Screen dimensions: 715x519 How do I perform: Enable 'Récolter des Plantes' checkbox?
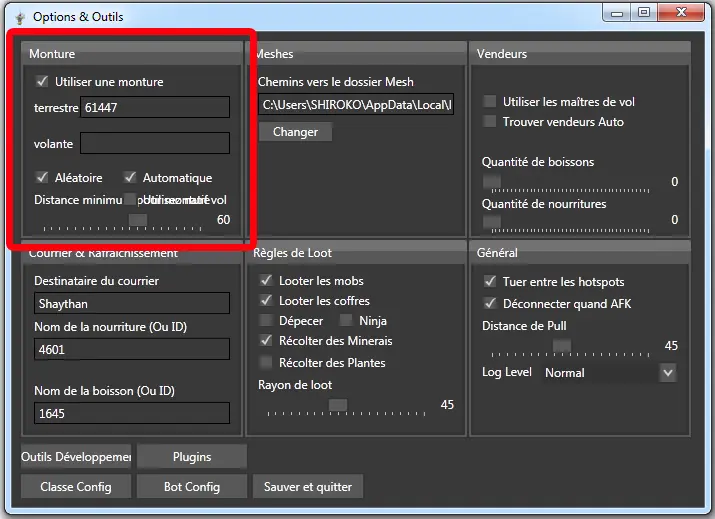point(266,362)
